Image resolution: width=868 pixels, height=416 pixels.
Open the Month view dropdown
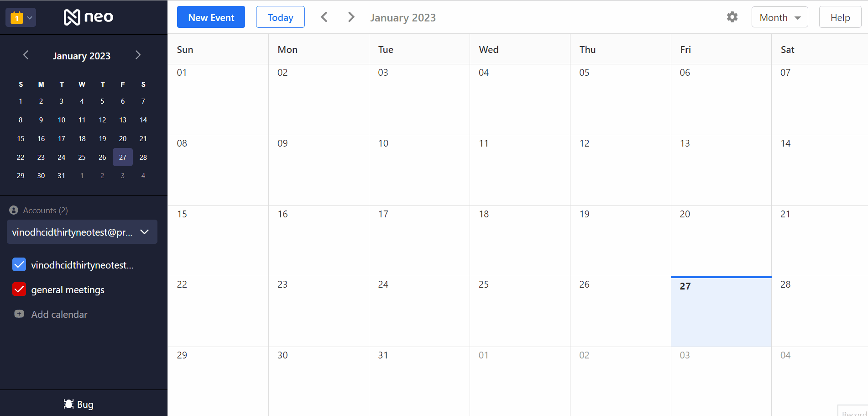pos(779,17)
